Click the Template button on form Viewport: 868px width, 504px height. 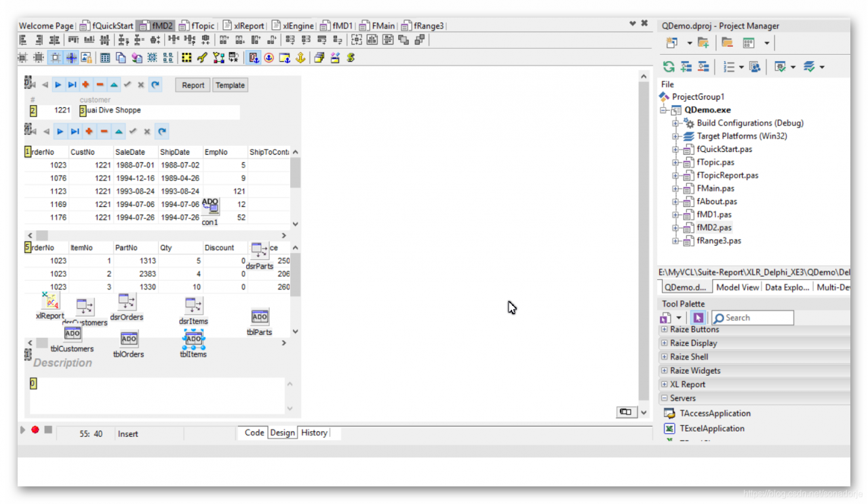[x=230, y=85]
